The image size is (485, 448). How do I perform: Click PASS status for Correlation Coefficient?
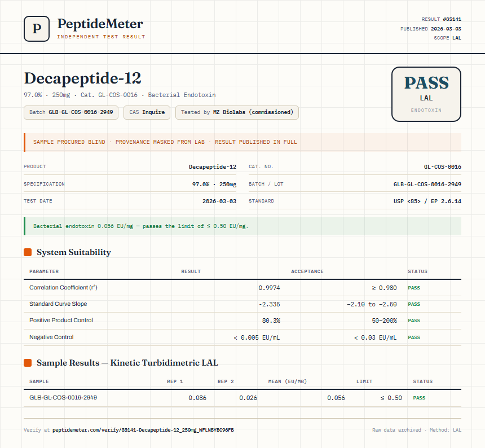pyautogui.click(x=414, y=288)
